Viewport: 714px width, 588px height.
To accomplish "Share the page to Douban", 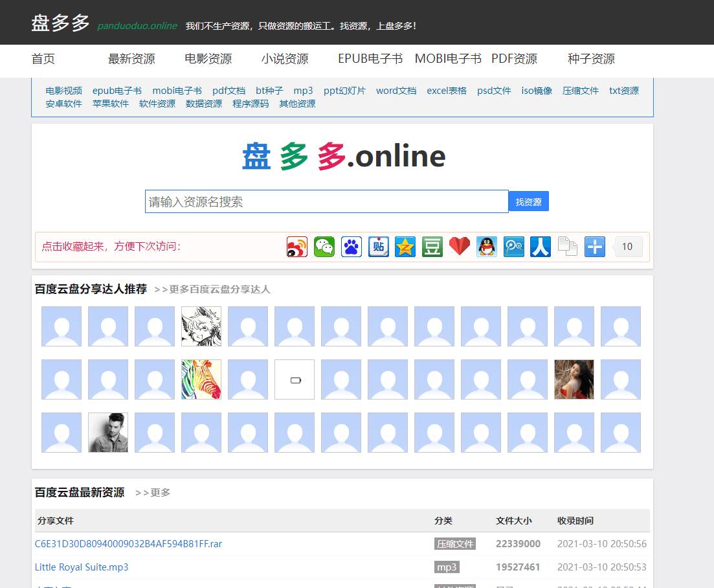I will (432, 247).
